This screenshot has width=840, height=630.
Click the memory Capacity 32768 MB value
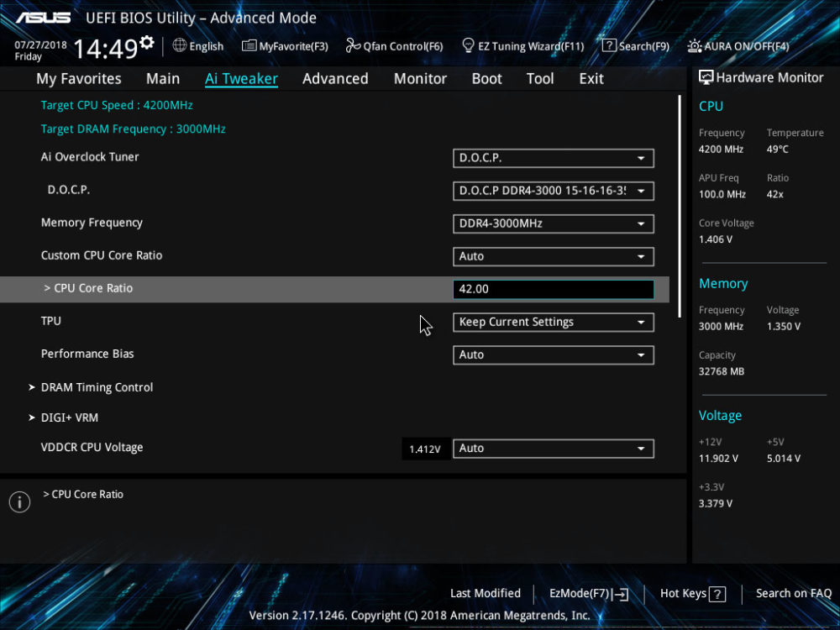tap(721, 371)
